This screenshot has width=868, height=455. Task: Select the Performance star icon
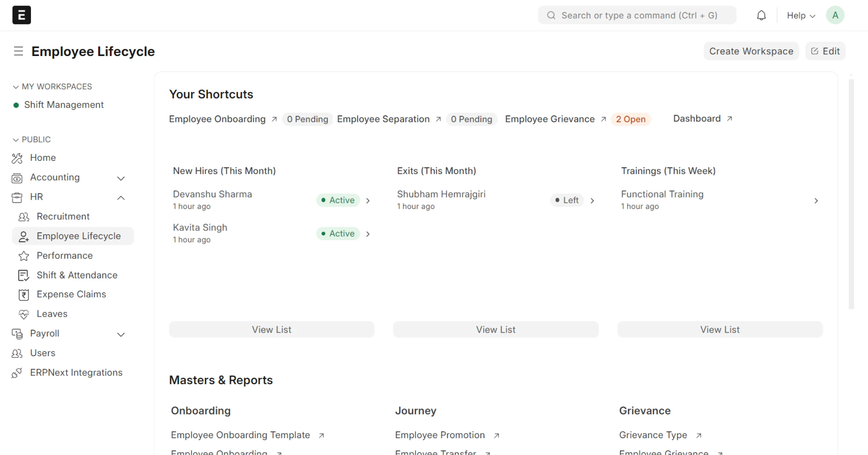(23, 256)
